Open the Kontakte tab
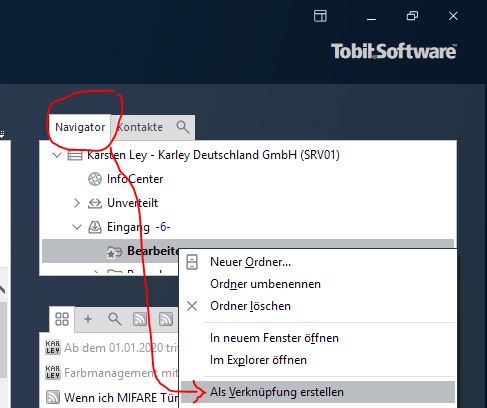 [x=140, y=127]
